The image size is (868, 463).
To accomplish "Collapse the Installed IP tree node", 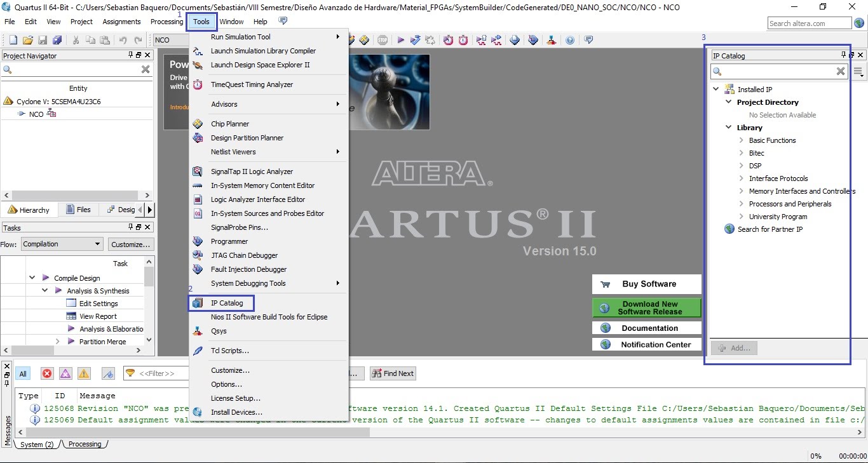I will [x=716, y=90].
